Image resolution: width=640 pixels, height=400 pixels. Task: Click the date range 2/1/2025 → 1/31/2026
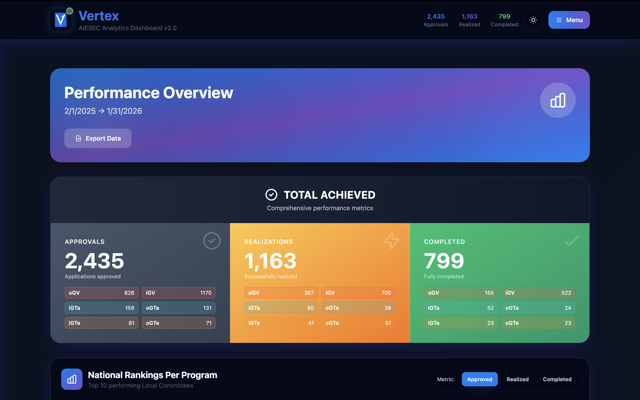103,111
